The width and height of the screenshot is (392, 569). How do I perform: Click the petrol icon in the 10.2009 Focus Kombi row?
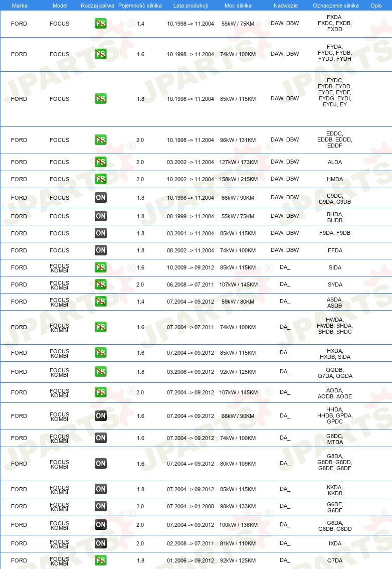pos(100,267)
